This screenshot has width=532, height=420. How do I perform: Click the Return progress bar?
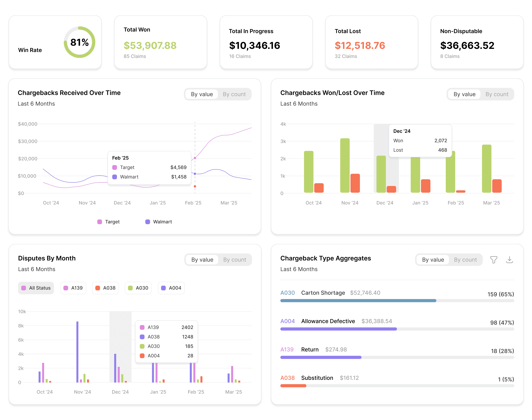[397, 357]
